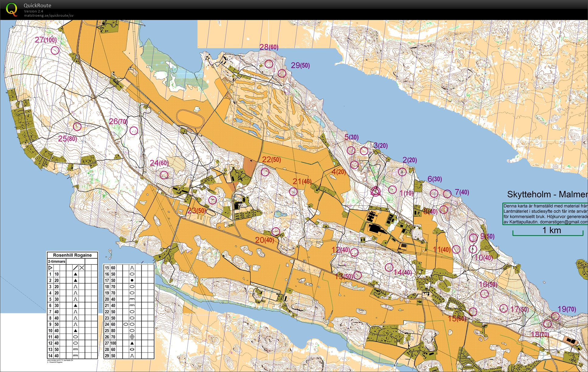Click the Version 2.4 text
The width and height of the screenshot is (588, 372).
(33, 11)
